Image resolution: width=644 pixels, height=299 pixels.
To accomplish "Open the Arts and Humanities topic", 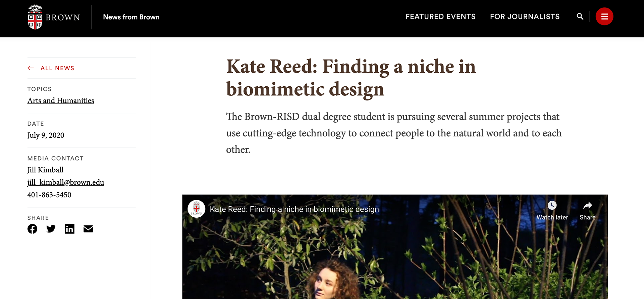I will pyautogui.click(x=61, y=101).
